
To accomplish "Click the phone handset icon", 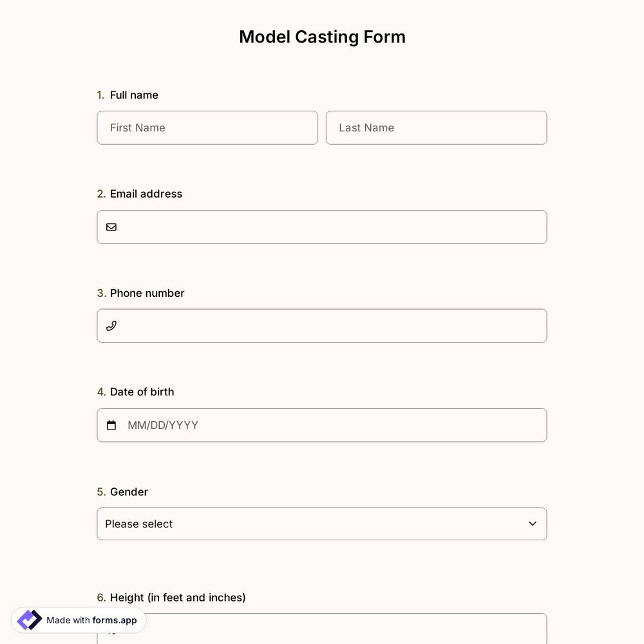I will pyautogui.click(x=111, y=325).
